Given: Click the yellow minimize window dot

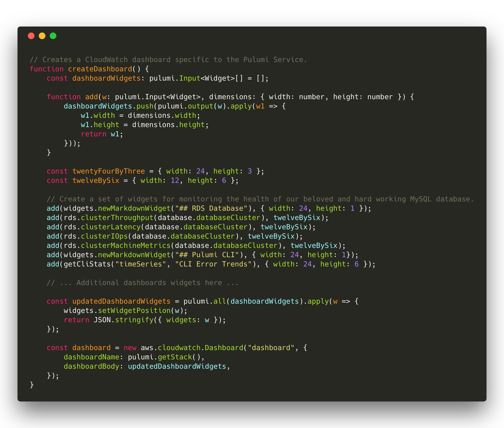Looking at the screenshot, I should coord(42,36).
